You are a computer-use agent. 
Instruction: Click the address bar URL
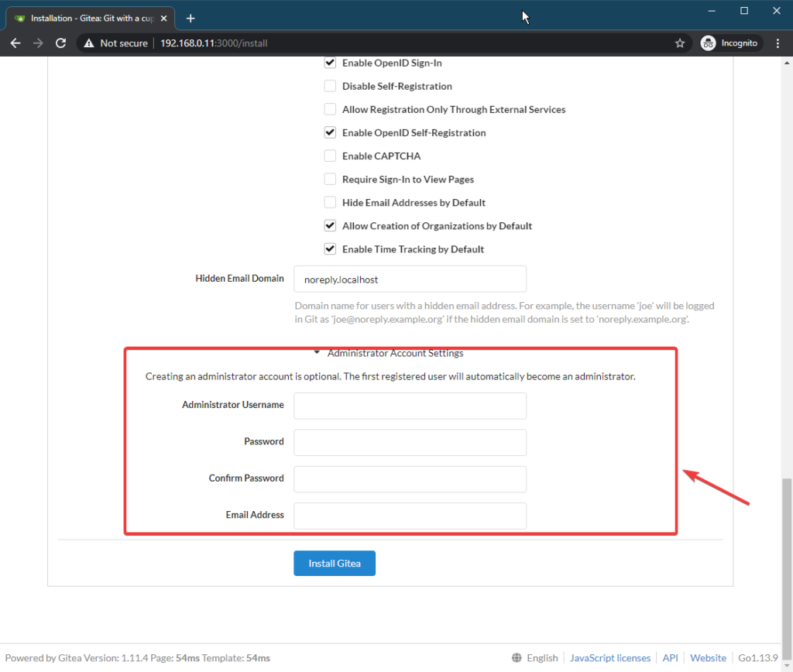click(x=214, y=43)
